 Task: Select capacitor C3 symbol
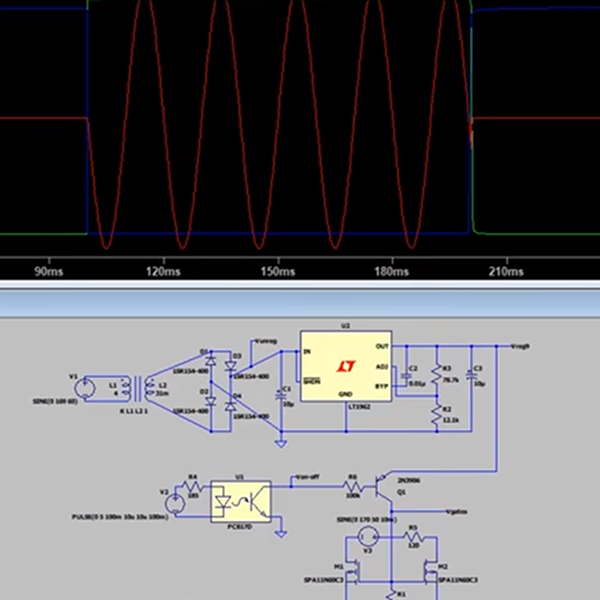point(471,376)
